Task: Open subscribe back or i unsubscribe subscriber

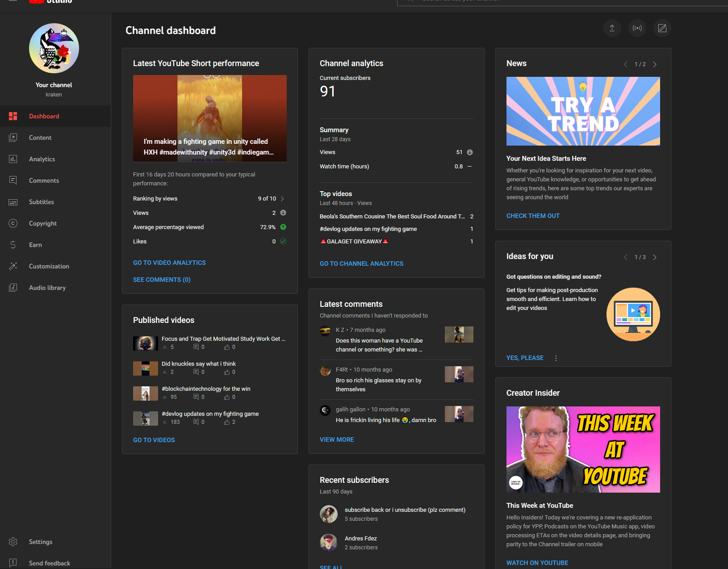Action: [397, 514]
